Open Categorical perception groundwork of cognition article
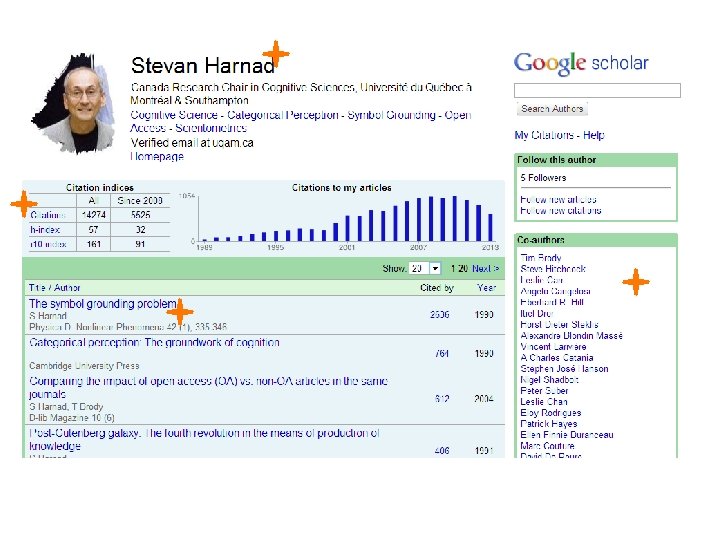Screen dimensions: 720x540 pyautogui.click(x=154, y=343)
